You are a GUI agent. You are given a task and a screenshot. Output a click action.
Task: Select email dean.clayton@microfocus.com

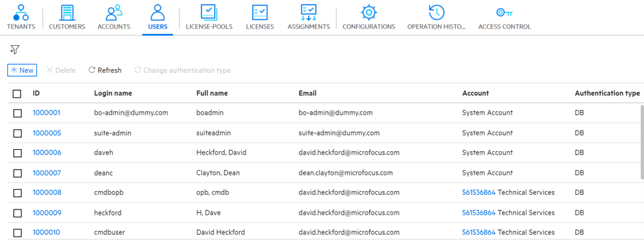click(x=346, y=172)
